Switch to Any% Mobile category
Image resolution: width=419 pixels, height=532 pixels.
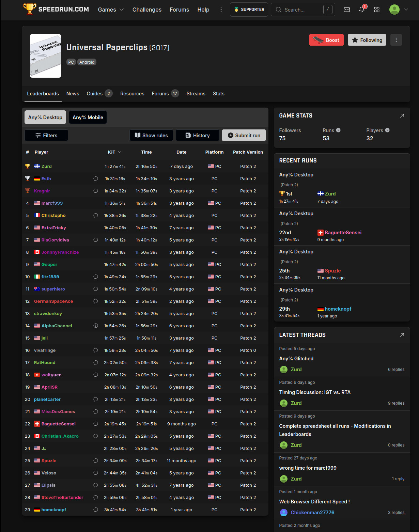[88, 117]
